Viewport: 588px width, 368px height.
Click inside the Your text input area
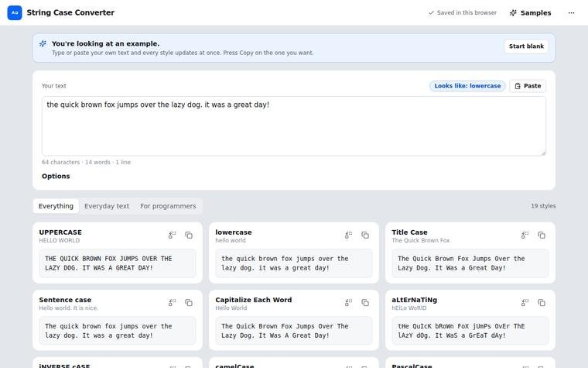tap(294, 126)
